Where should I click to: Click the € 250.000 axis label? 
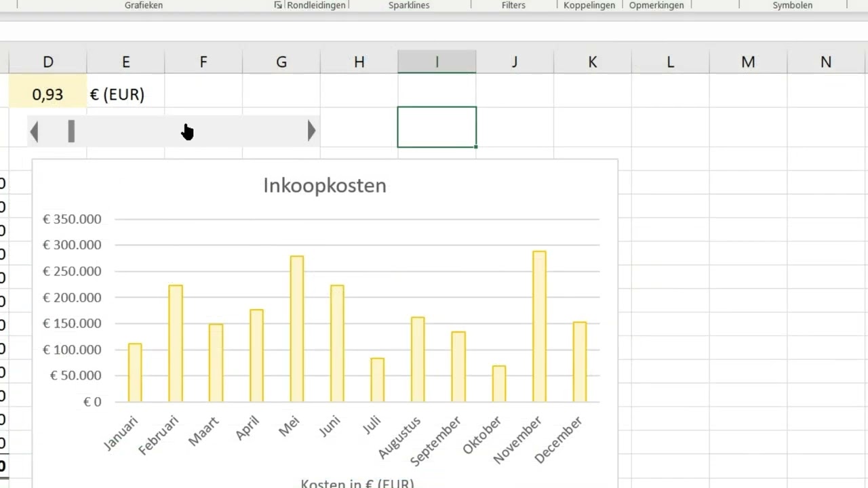click(72, 271)
